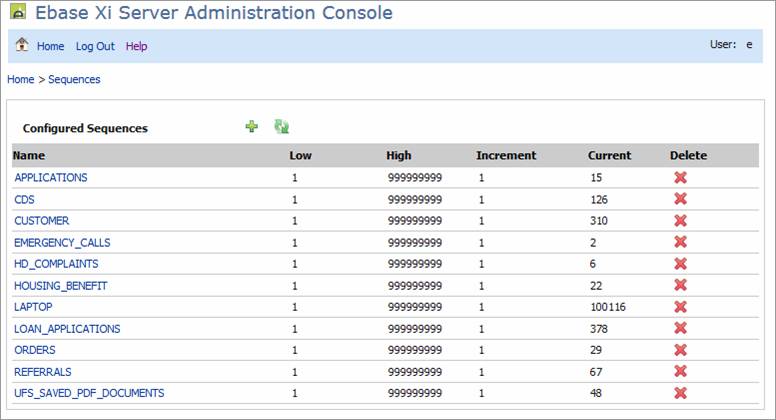Open the REFERRALS sequence

pos(43,372)
